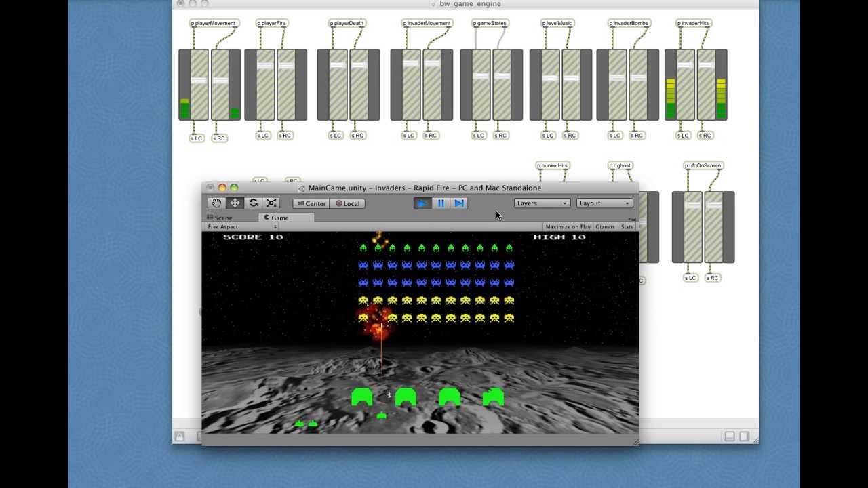Open the Game panel options menu icon
The image size is (868, 488).
pos(633,218)
